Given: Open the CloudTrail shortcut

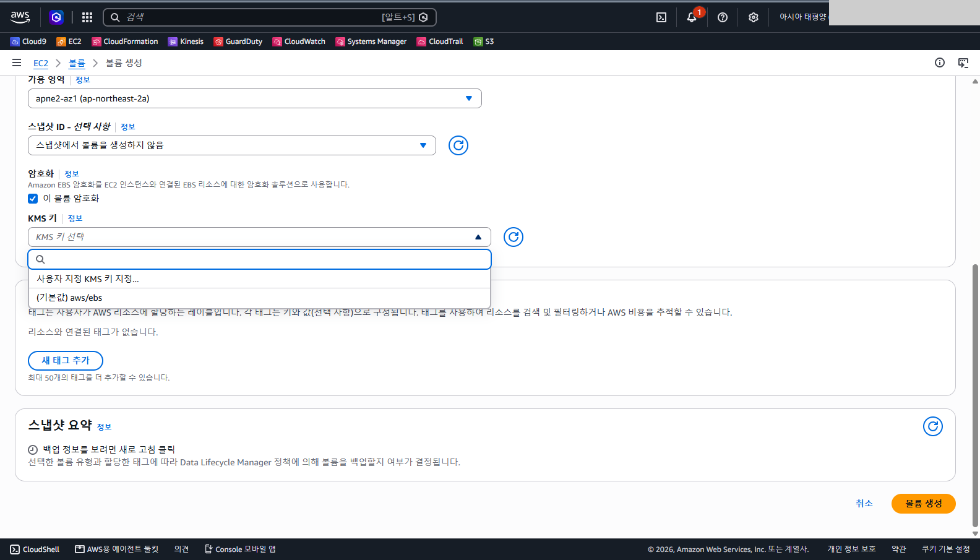Looking at the screenshot, I should (x=440, y=41).
